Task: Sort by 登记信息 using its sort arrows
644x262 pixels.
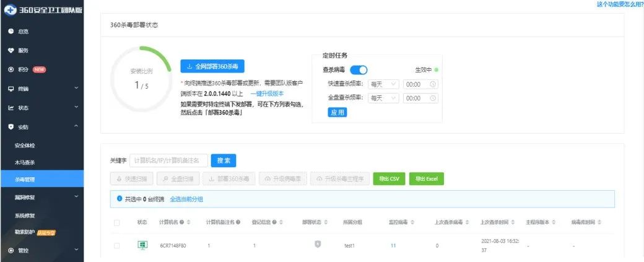Action: pos(281,222)
